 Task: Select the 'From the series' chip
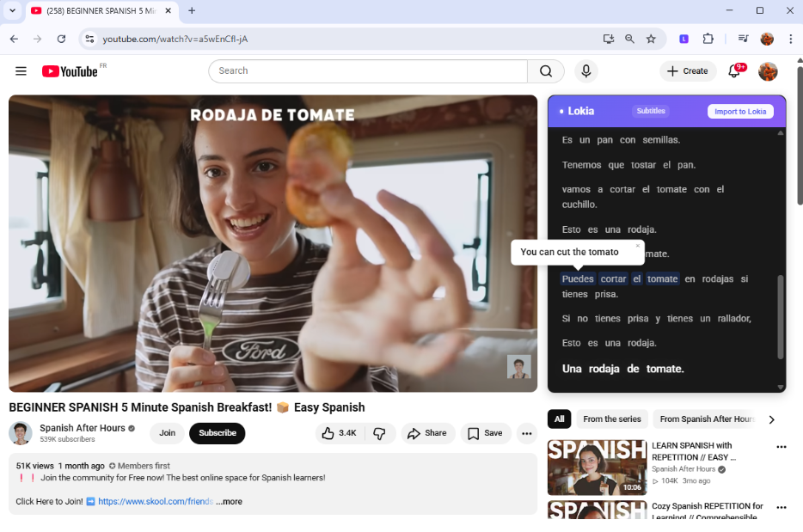point(611,419)
